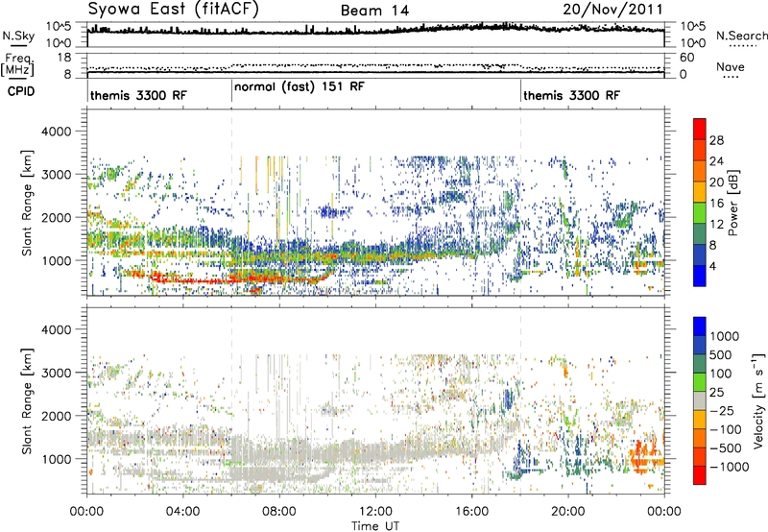Click the "4000" tick on the velocity panel
768x532 pixels.
[x=56, y=329]
